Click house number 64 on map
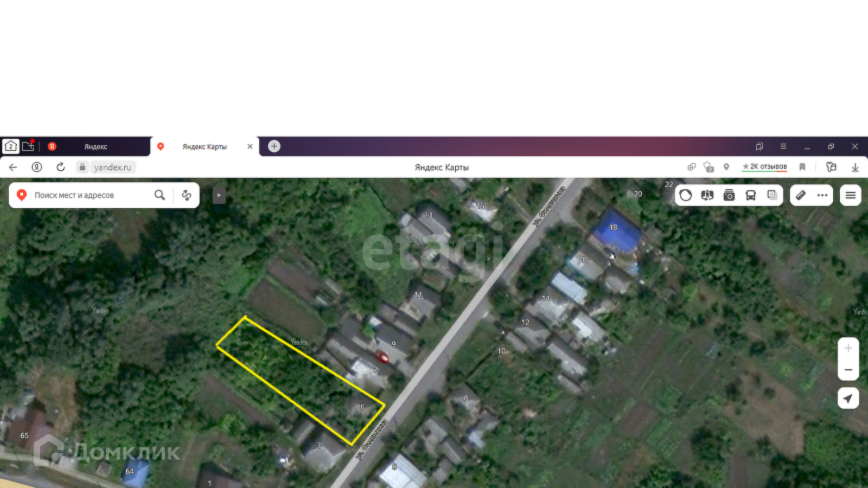Screen dimensions: 868x488 tap(130, 471)
